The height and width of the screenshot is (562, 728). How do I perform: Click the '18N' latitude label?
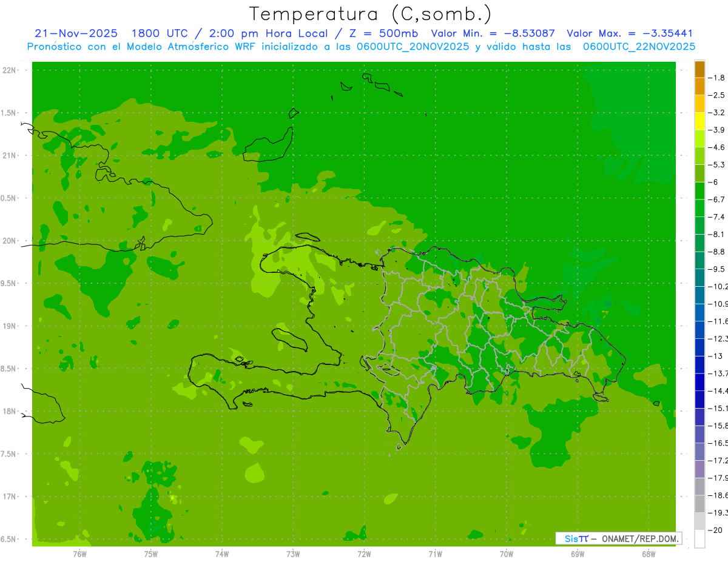click(x=8, y=412)
